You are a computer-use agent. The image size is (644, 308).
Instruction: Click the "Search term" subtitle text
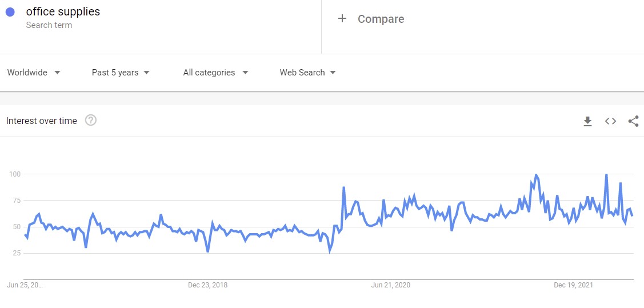(49, 25)
